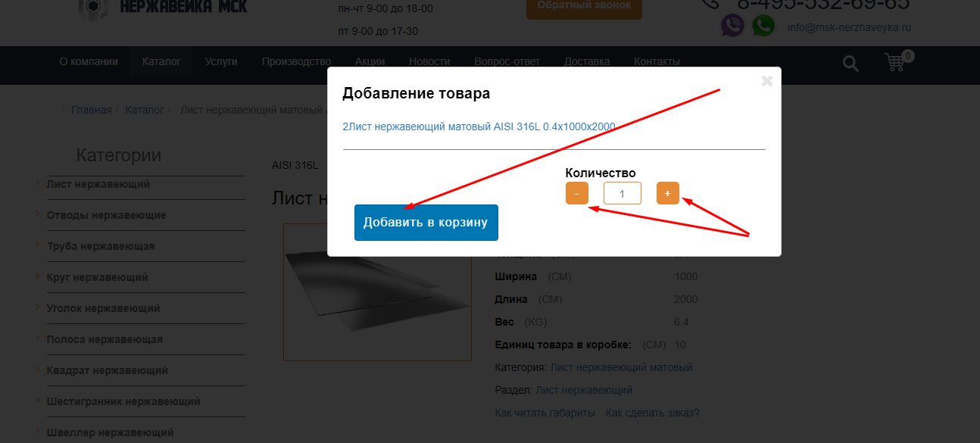This screenshot has width=980, height=443.
Task: Click the quantity input field
Action: pos(623,193)
